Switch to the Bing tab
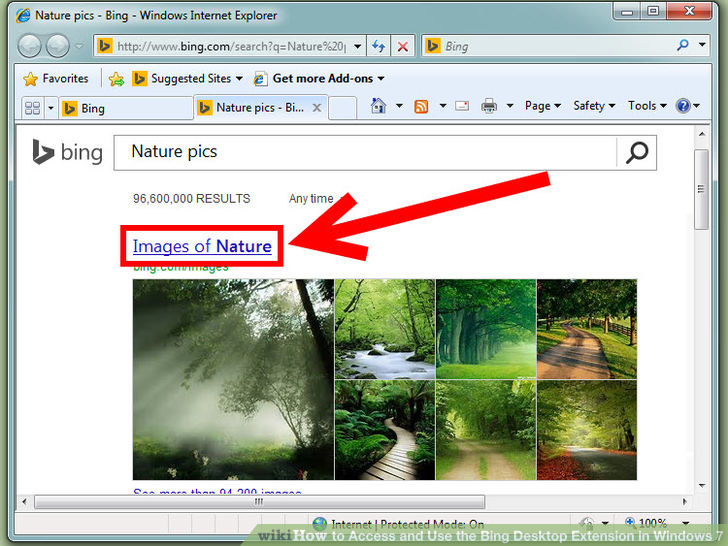 pos(125,109)
